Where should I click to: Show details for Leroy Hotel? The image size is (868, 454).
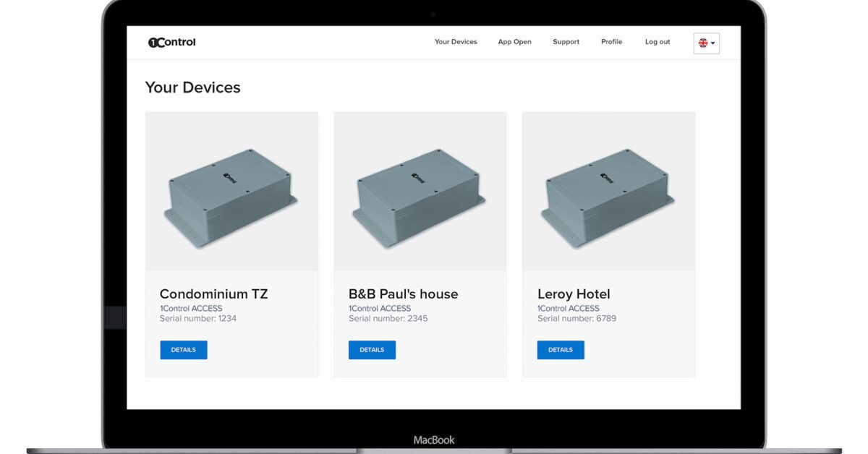(x=561, y=350)
